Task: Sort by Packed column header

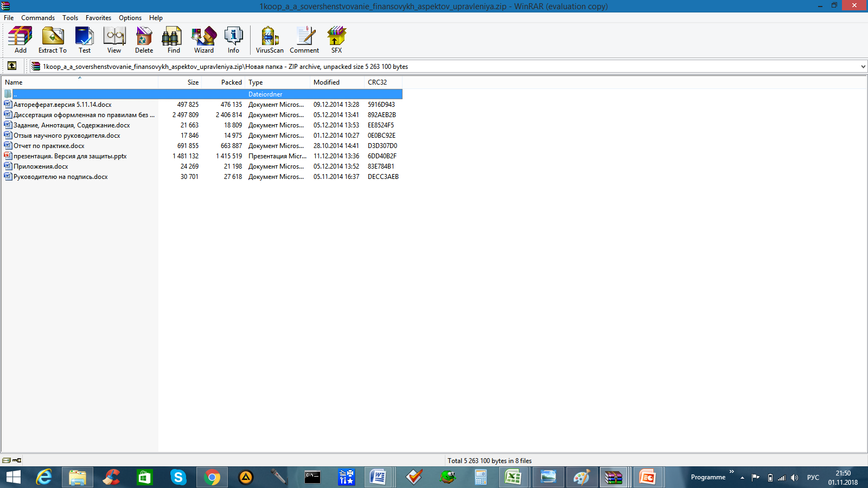Action: tap(224, 82)
